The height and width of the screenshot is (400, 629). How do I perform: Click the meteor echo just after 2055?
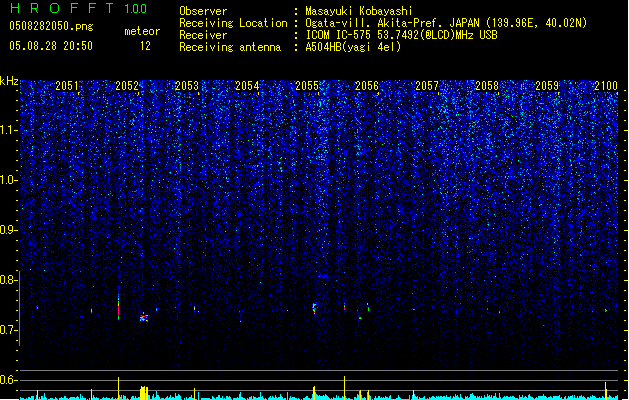pos(314,308)
